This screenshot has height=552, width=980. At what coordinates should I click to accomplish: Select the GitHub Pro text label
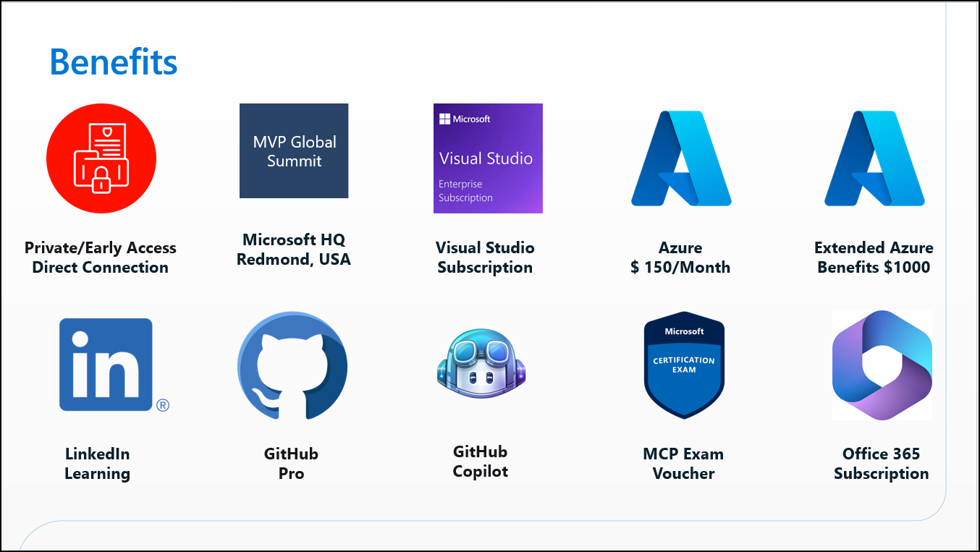tap(291, 464)
